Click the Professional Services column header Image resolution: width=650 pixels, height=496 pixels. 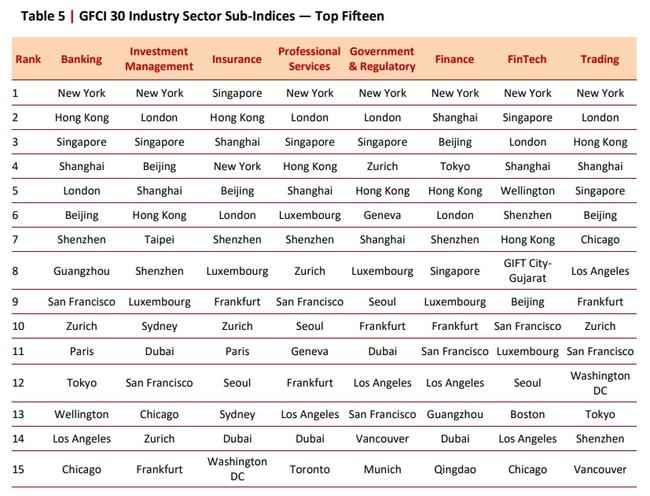[x=309, y=59]
